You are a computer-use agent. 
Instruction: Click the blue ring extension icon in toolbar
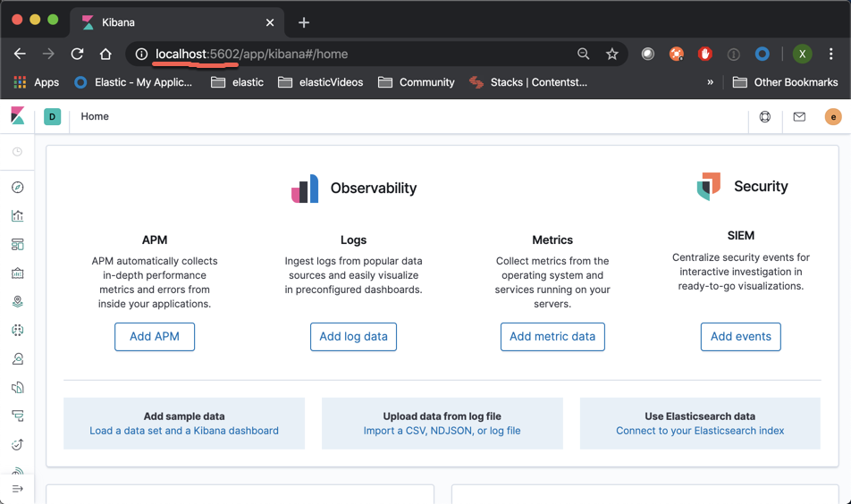[763, 54]
